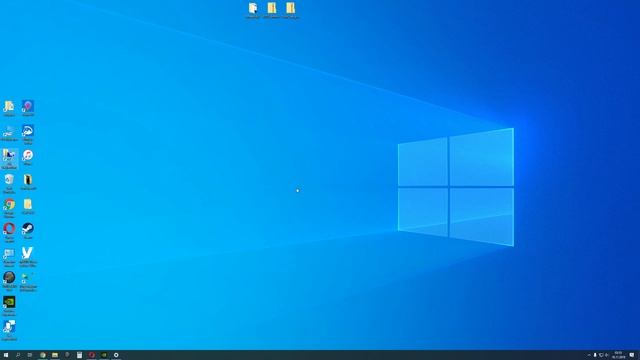Switch to Opera on the taskbar
Screen dimensions: 640x360
point(91,355)
